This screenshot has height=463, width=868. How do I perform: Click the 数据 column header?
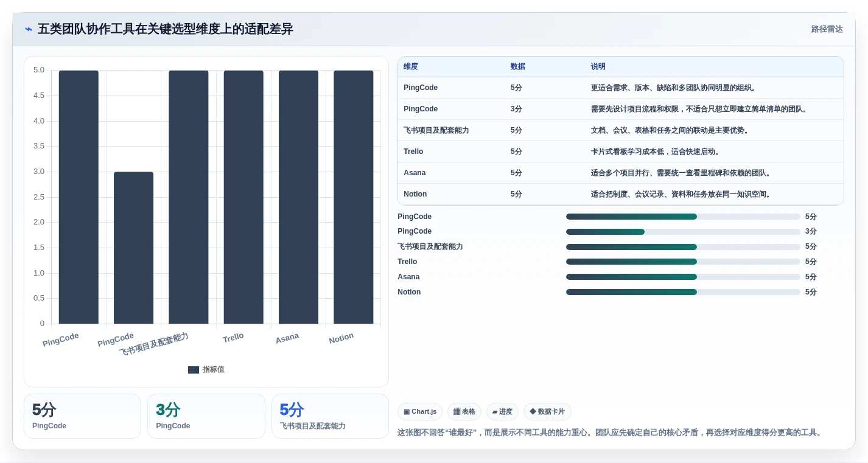click(x=518, y=67)
